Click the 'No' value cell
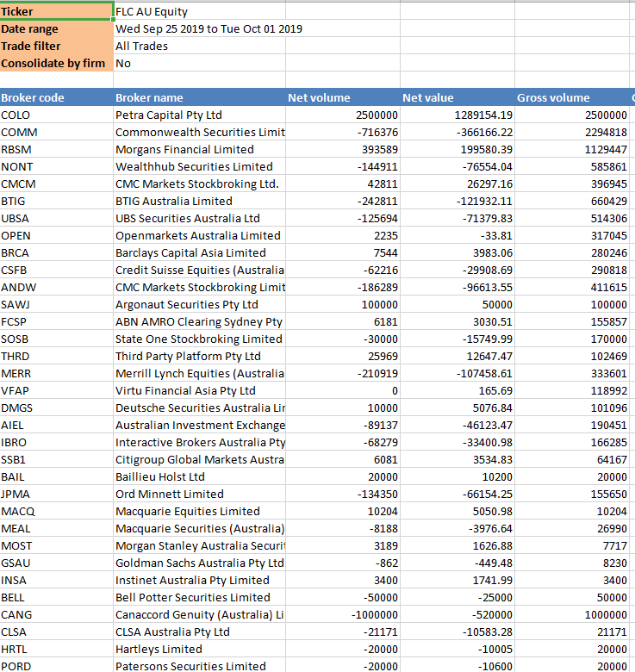The width and height of the screenshot is (635, 672). 200,63
